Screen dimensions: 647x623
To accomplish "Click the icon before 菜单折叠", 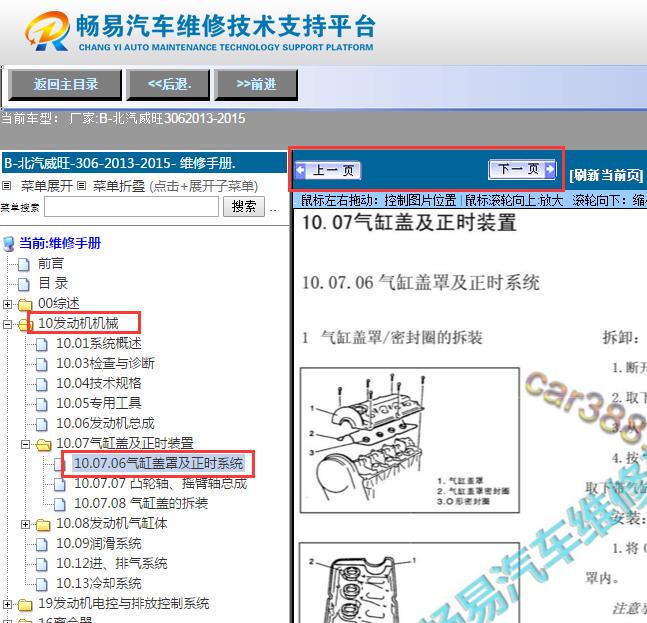I will tap(82, 186).
